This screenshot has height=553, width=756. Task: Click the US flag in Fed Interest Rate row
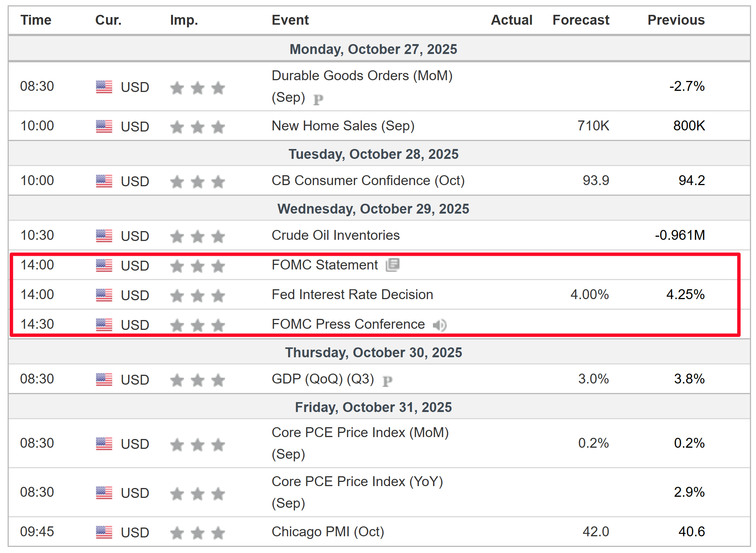[104, 295]
